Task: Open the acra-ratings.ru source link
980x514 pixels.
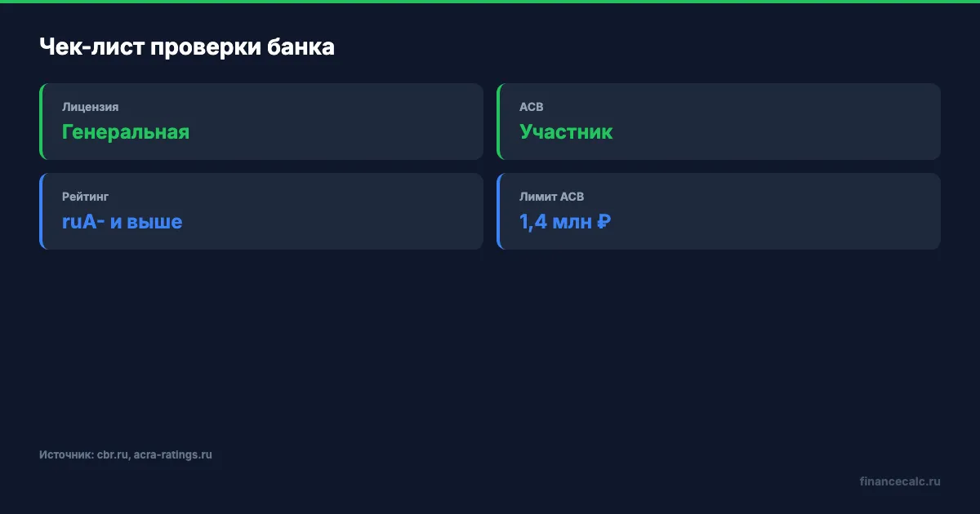Action: point(172,454)
